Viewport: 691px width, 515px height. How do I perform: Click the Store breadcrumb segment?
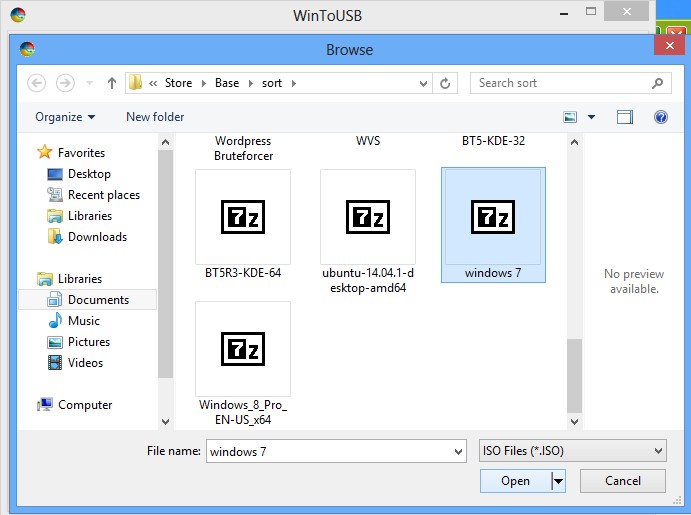coord(178,83)
